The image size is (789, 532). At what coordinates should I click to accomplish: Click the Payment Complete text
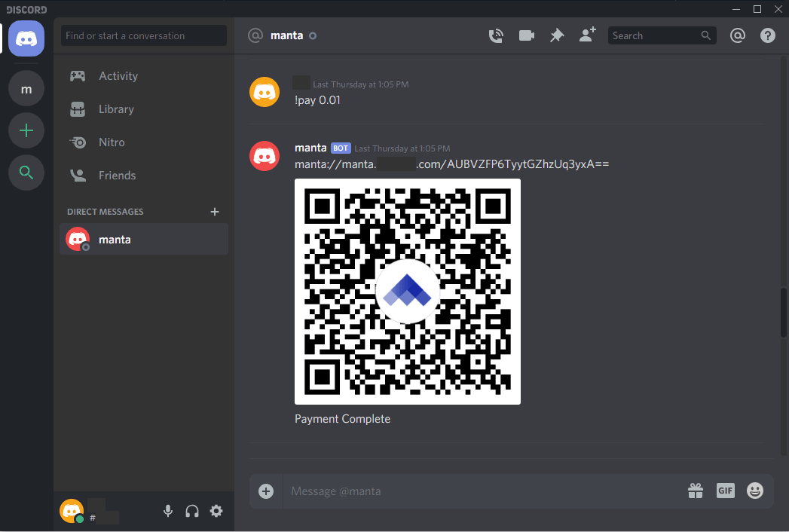pyautogui.click(x=343, y=419)
